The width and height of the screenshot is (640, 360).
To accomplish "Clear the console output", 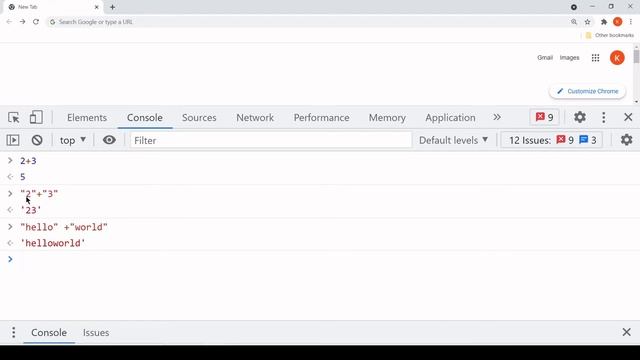I will coord(37,140).
